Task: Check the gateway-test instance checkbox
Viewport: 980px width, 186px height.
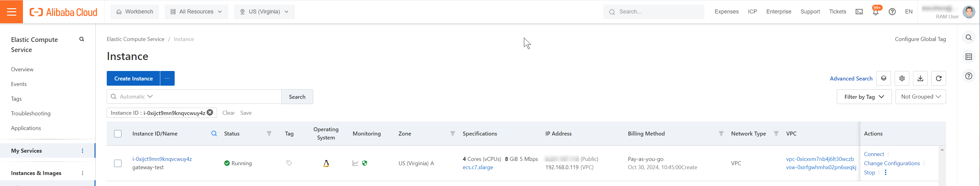Action: coord(118,163)
